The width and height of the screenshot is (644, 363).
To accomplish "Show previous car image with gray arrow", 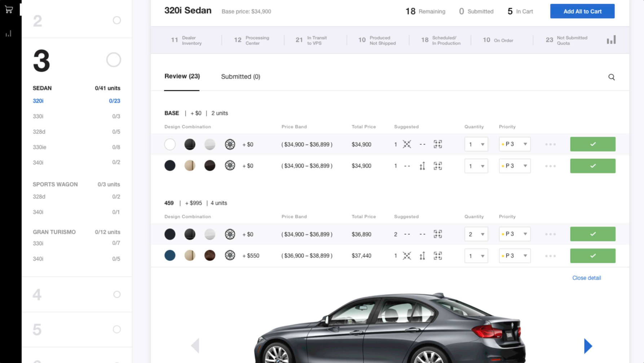I will [x=195, y=346].
